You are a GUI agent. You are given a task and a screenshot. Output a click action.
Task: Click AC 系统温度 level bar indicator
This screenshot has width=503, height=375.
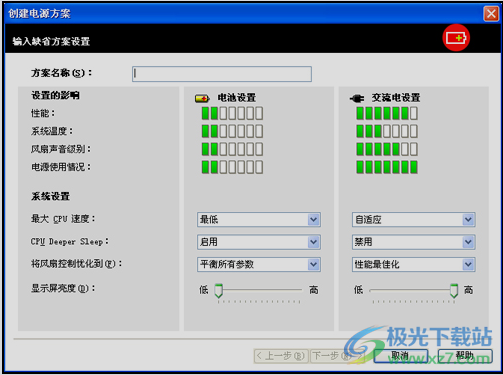coord(387,131)
